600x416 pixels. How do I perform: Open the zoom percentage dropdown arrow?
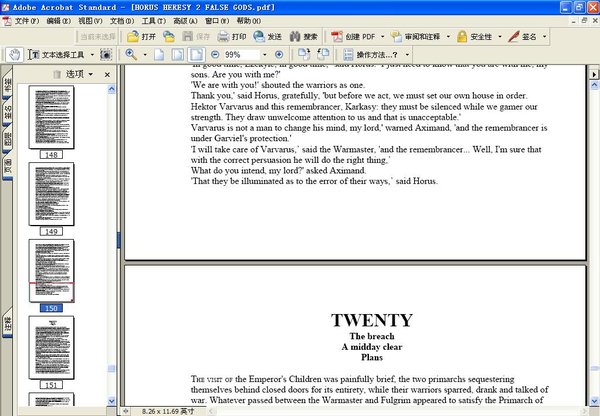pyautogui.click(x=264, y=55)
